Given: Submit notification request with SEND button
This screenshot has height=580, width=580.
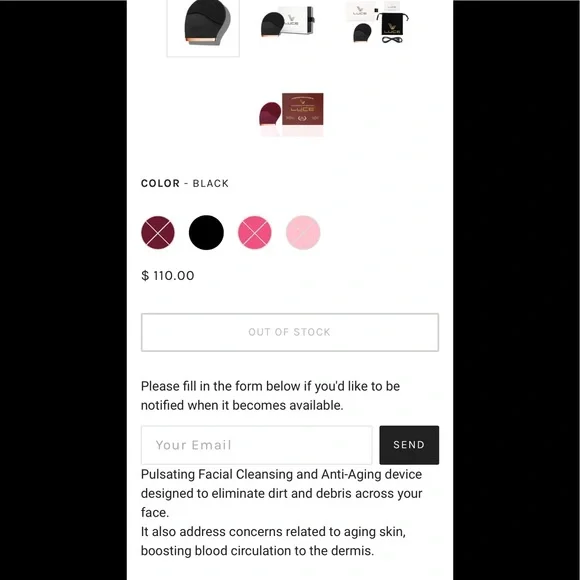Looking at the screenshot, I should [409, 445].
